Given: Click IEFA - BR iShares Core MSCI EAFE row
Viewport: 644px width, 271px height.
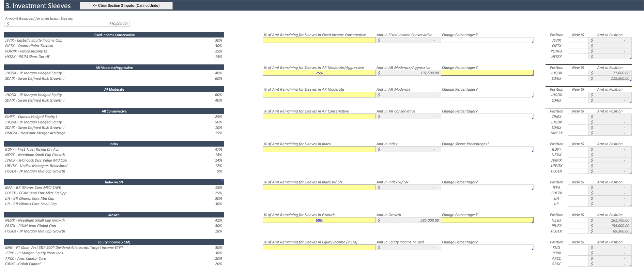Looking at the screenshot, I should coord(114,187).
